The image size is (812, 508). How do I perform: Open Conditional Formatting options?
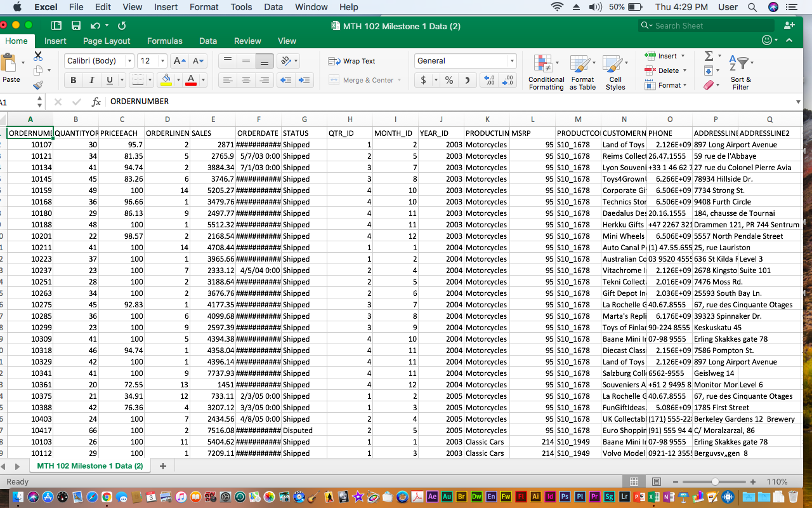tap(546, 72)
